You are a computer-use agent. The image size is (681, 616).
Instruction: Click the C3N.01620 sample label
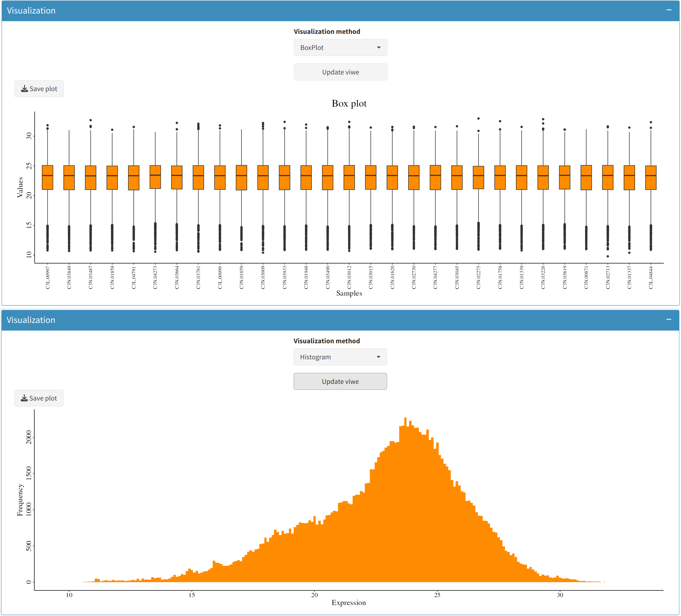pos(392,278)
